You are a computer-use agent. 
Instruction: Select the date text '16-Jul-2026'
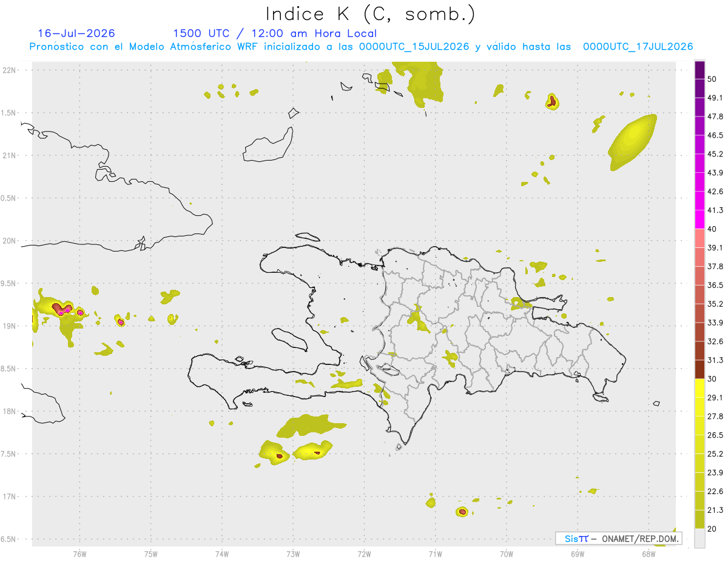pos(76,33)
